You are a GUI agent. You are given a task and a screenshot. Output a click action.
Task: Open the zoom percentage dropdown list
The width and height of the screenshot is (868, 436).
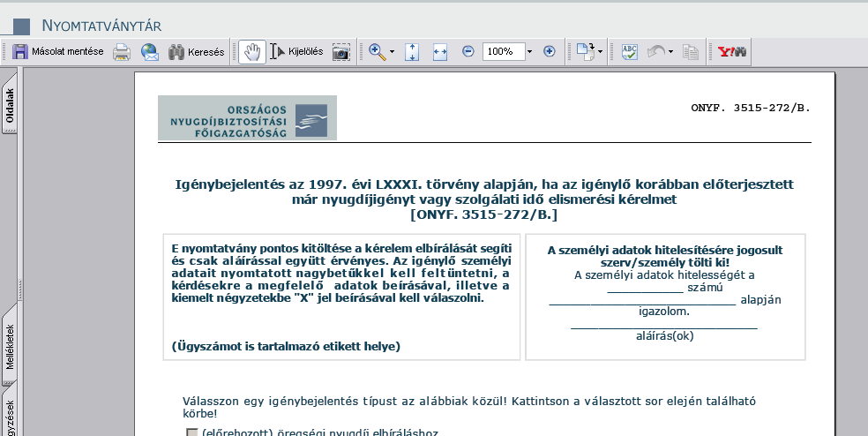tap(529, 52)
